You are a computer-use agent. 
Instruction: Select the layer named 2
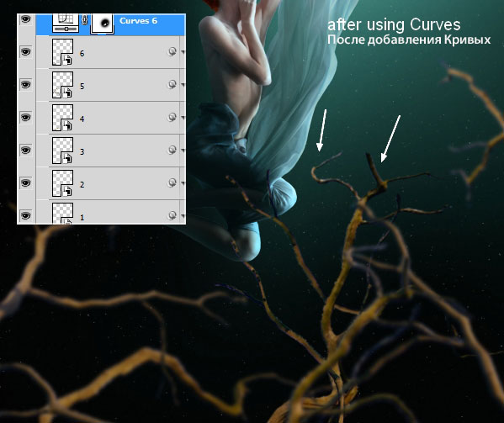(82, 185)
